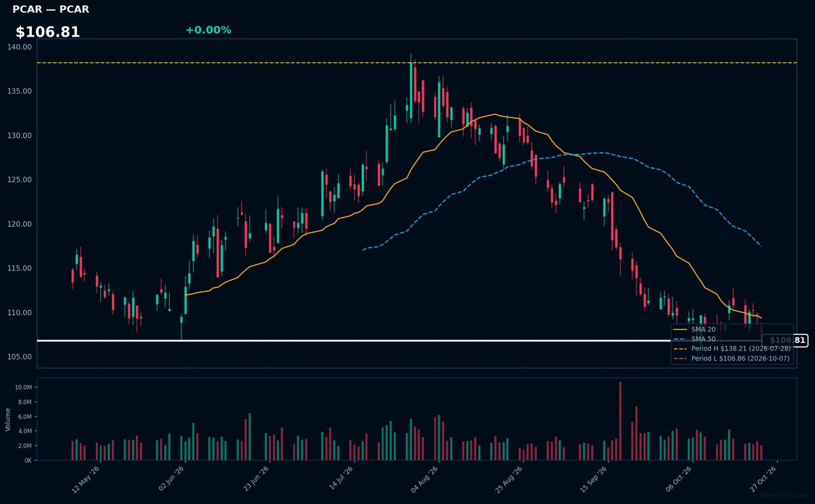Click the 125.00 price axis label
The image size is (815, 504).
(x=20, y=180)
